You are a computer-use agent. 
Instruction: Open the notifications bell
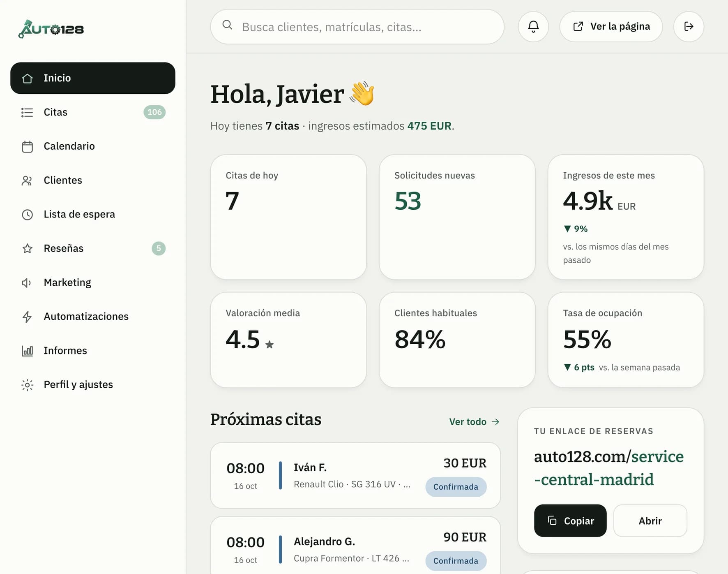533,27
